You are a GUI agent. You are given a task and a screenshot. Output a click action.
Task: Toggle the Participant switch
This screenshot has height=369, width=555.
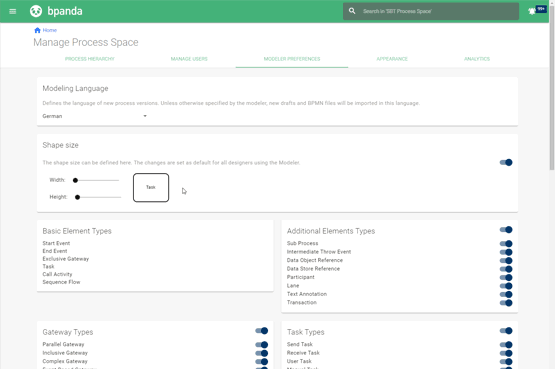506,277
